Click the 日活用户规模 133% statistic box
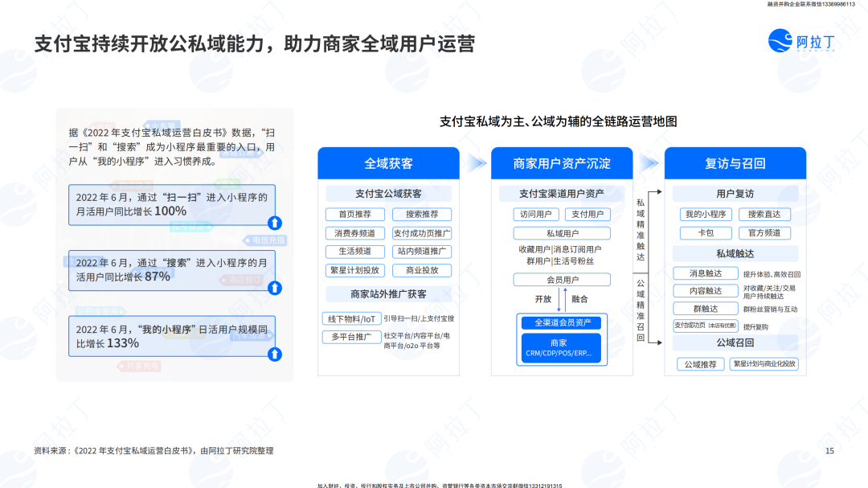 [x=172, y=336]
